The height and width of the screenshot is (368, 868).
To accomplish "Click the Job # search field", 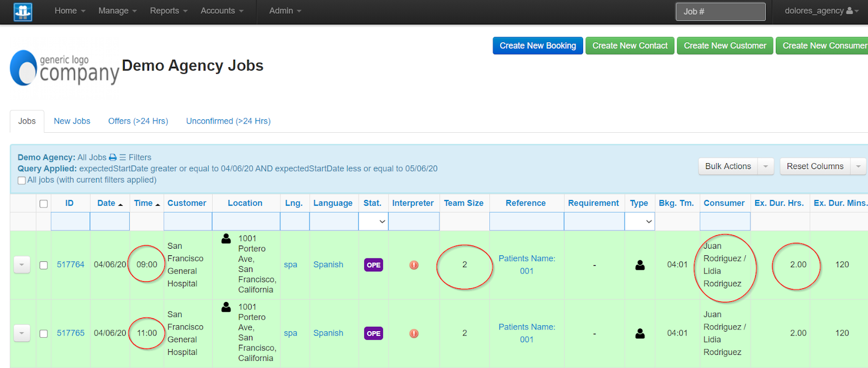I will click(x=720, y=11).
